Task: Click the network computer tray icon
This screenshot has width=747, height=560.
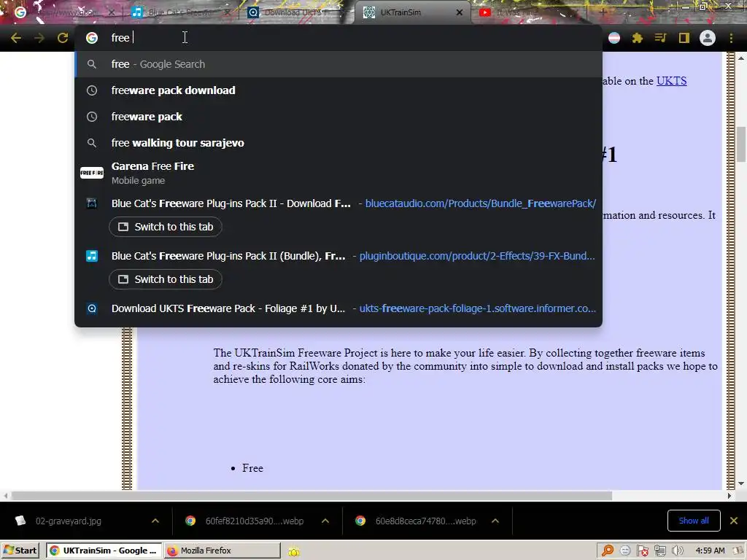Action: (659, 551)
